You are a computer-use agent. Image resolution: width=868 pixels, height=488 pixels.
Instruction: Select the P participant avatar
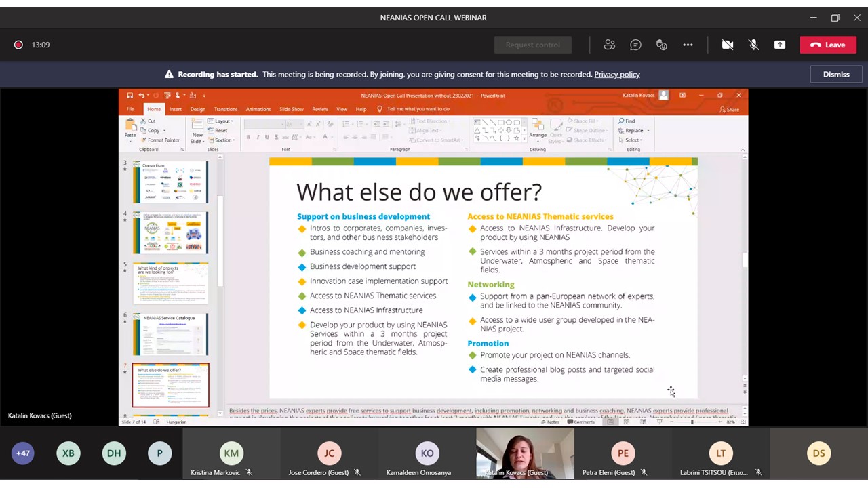160,453
